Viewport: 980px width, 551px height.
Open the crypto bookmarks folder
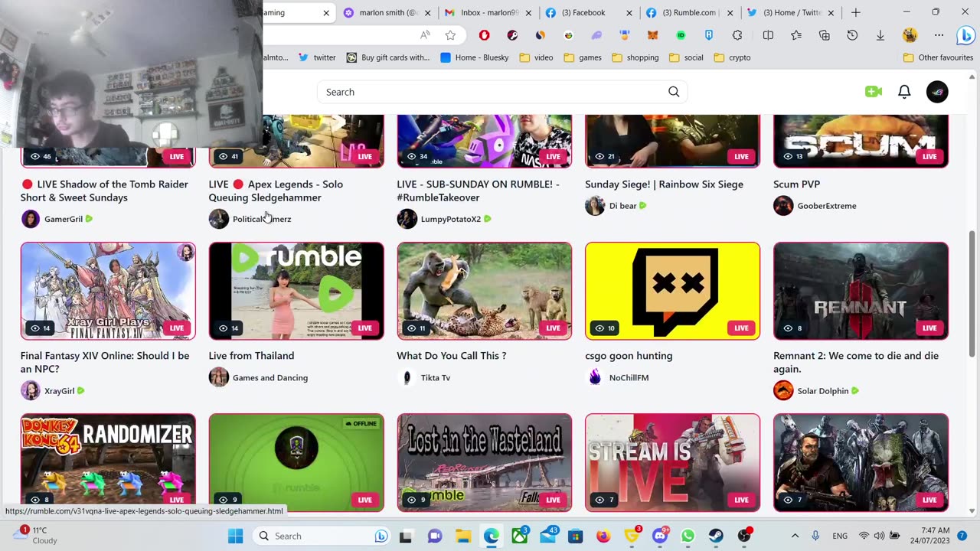(x=732, y=57)
